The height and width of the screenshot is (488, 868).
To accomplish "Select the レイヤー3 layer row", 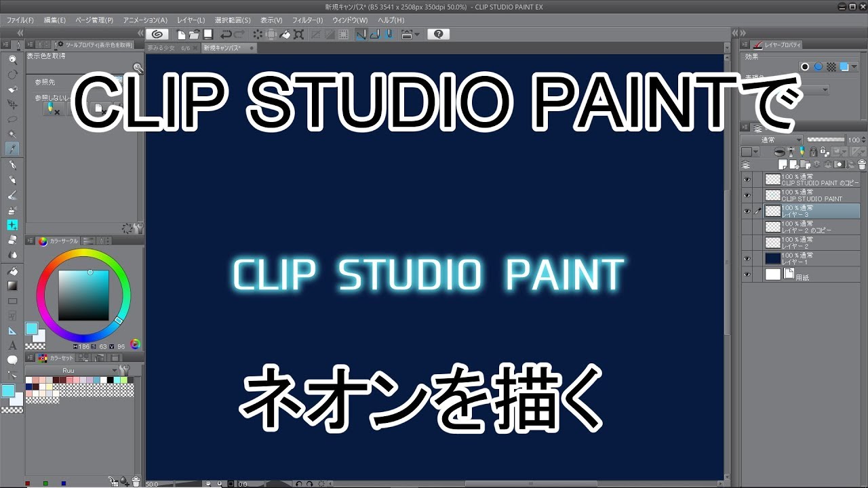I will (x=801, y=211).
